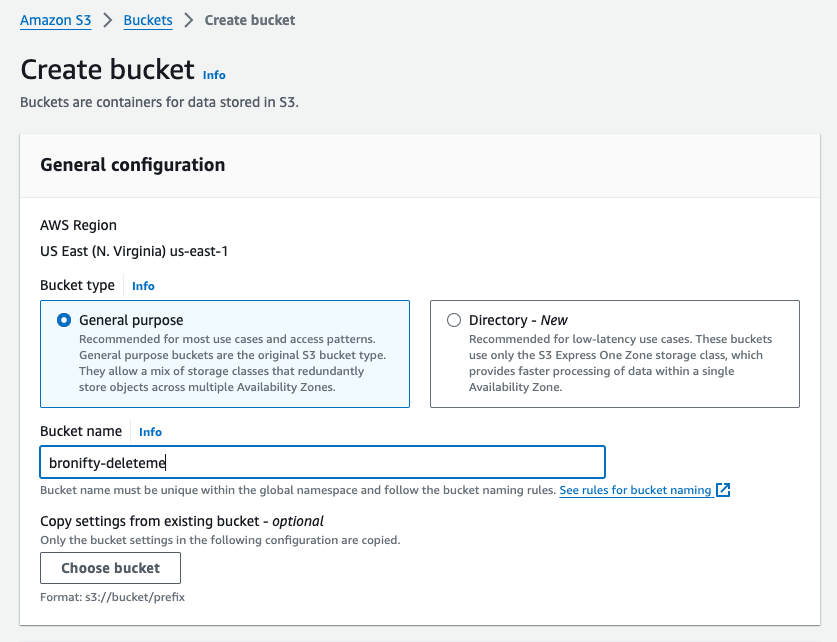
Task: Choose the Directory - New radio button
Action: tap(454, 320)
